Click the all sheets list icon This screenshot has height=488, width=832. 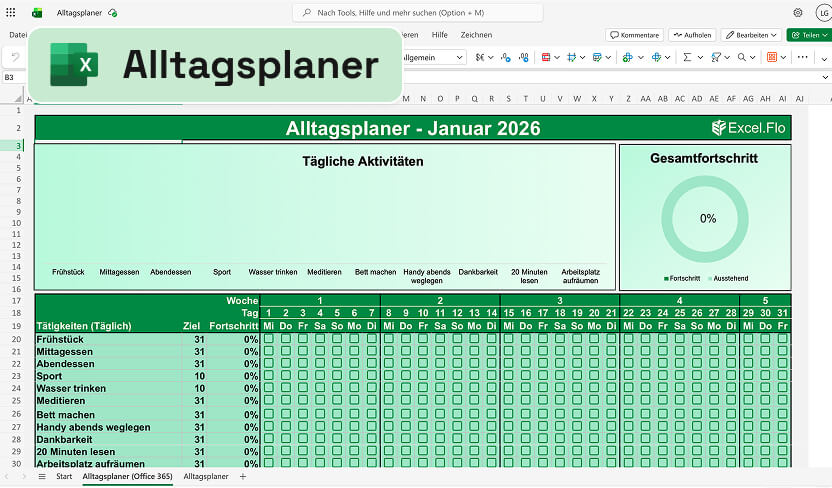point(41,477)
